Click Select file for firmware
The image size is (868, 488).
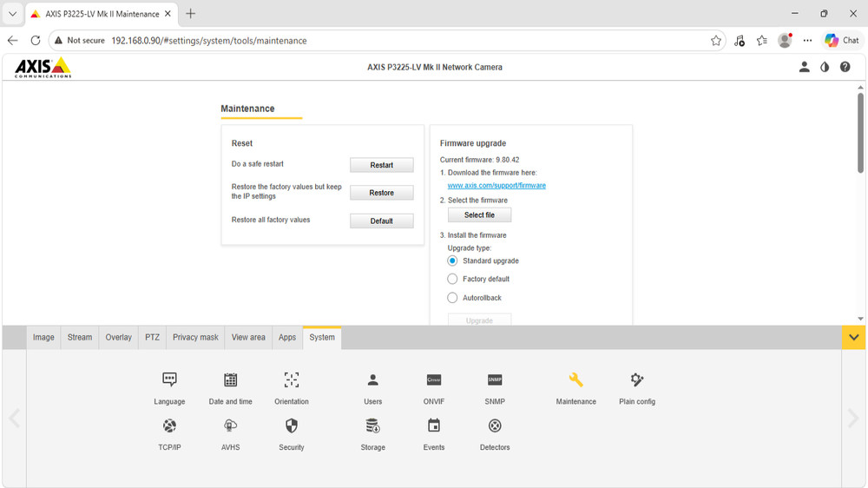(479, 215)
